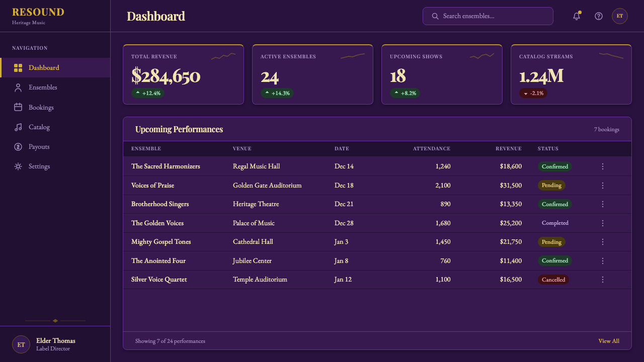Select Regal Music Hall venue cell
Viewport: 644px width, 362px height.
coord(257,166)
